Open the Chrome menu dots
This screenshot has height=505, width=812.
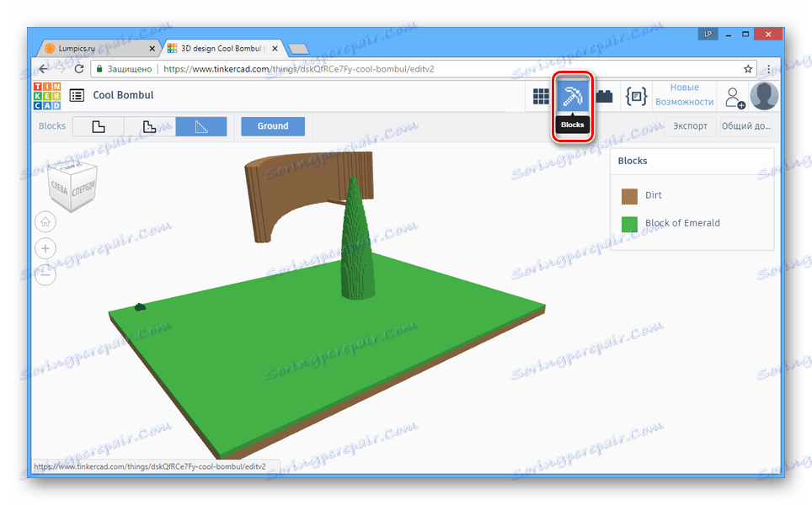point(769,69)
